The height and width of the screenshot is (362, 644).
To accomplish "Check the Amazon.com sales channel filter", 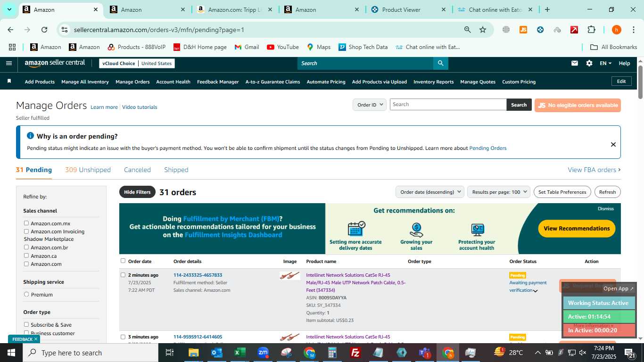I will coord(26,264).
